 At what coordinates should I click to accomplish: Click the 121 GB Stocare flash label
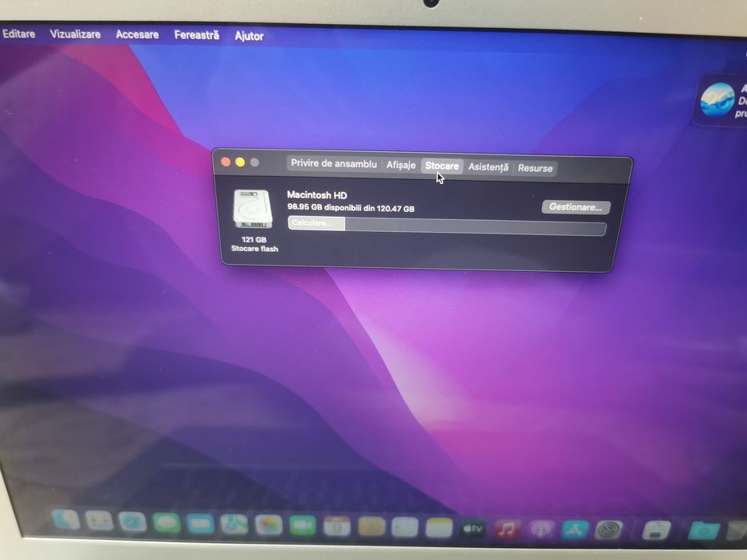point(255,244)
